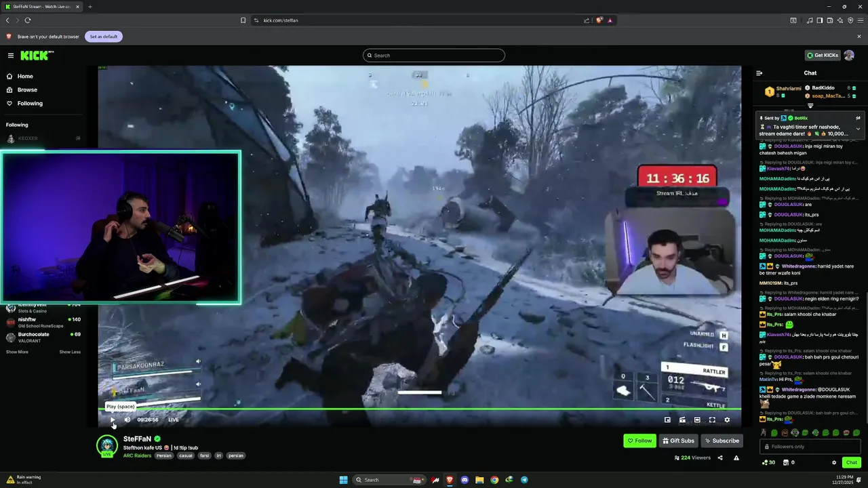The height and width of the screenshot is (488, 868).
Task: Open chat settings gear
Action: [834, 462]
